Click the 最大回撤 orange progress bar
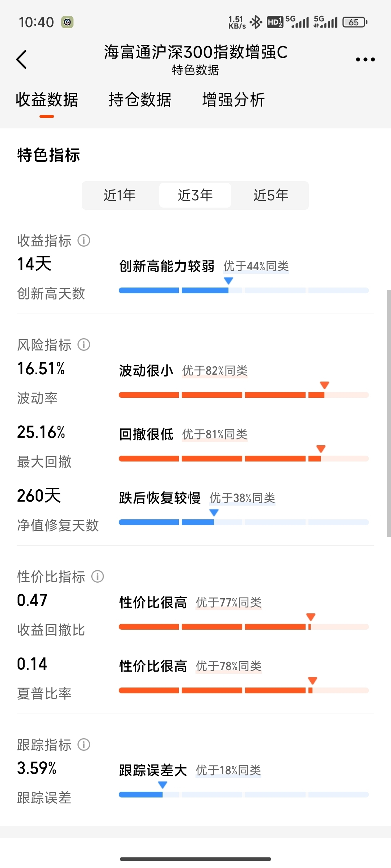The image size is (391, 868). coord(244,459)
